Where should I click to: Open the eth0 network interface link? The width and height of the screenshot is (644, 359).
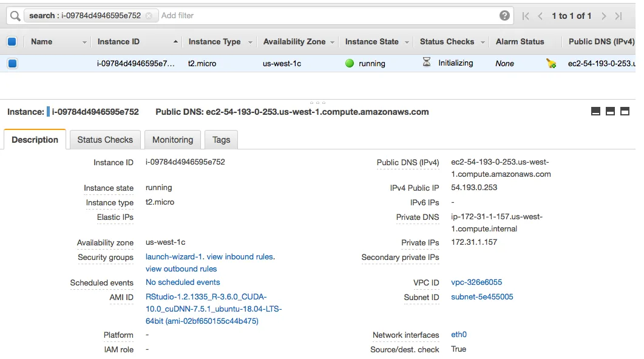pyautogui.click(x=459, y=334)
